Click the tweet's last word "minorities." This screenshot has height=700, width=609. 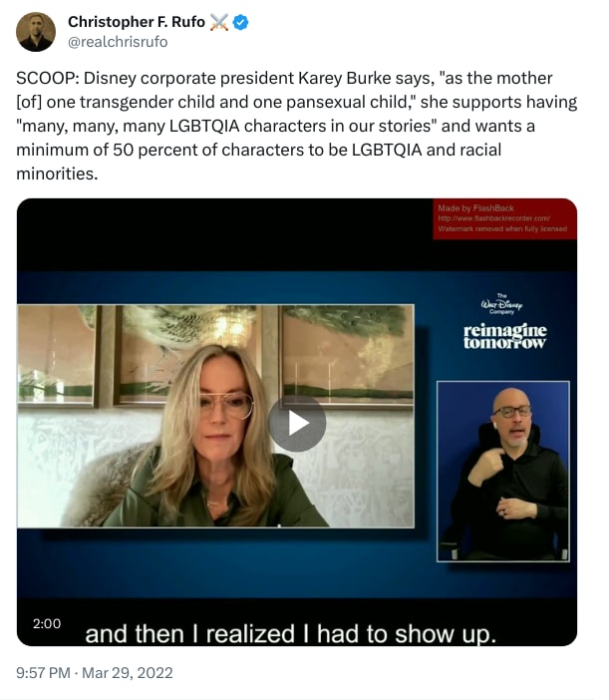(x=57, y=174)
